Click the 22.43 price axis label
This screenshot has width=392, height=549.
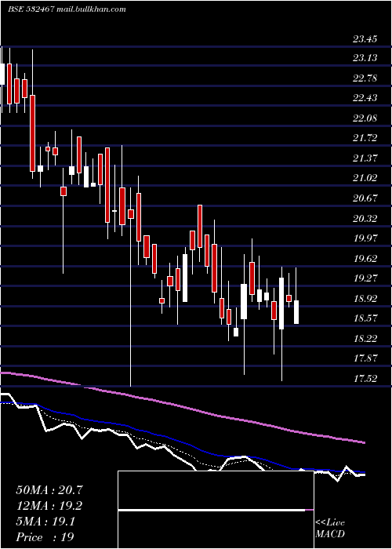[x=365, y=98]
